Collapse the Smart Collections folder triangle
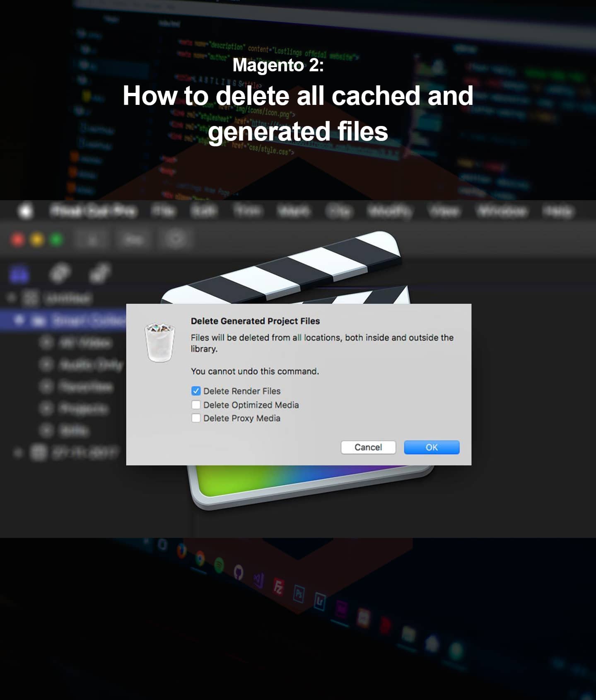The image size is (596, 700). pyautogui.click(x=18, y=320)
